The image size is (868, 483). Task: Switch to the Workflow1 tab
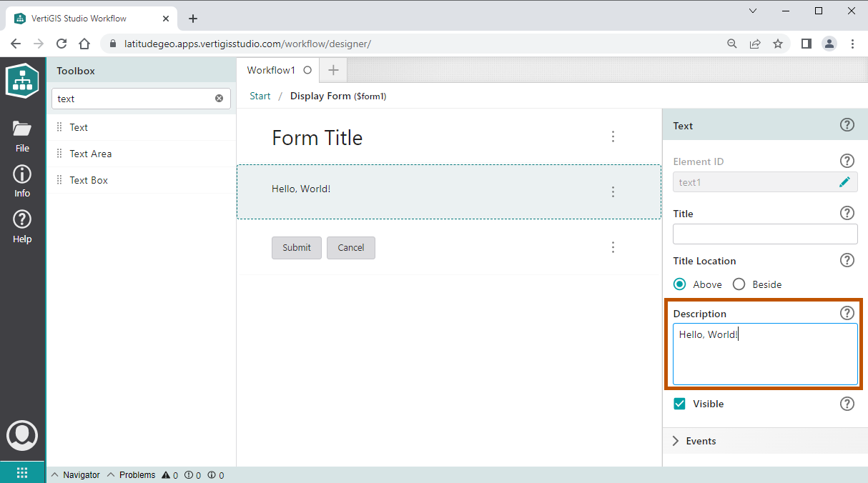(x=271, y=70)
